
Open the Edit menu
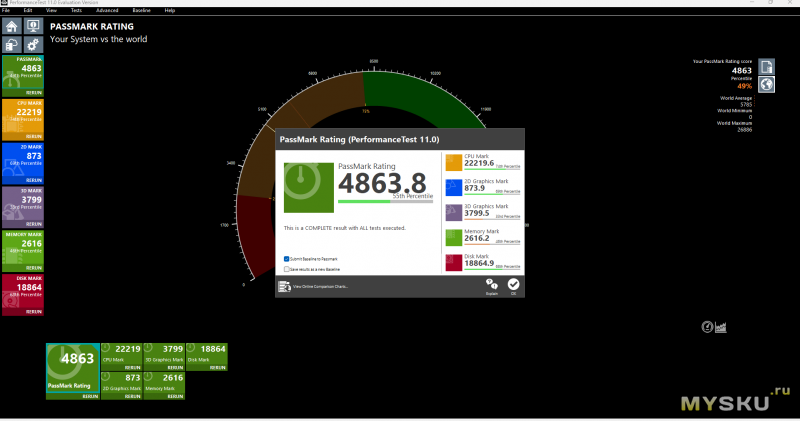tap(28, 10)
